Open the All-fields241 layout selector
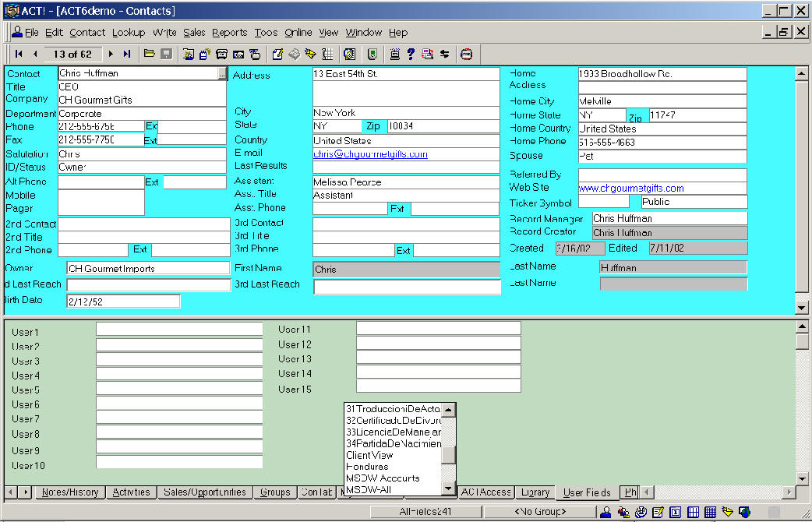Screen dimensions: 812x522 425,512
